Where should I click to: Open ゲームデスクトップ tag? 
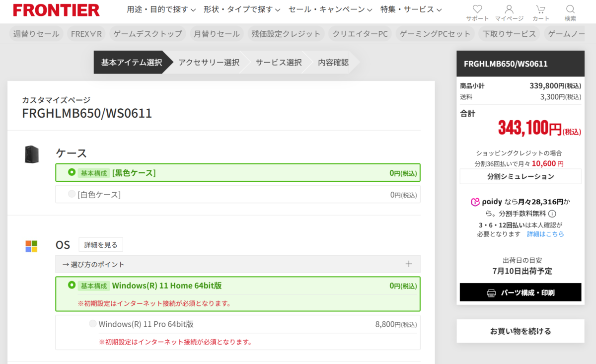[148, 34]
